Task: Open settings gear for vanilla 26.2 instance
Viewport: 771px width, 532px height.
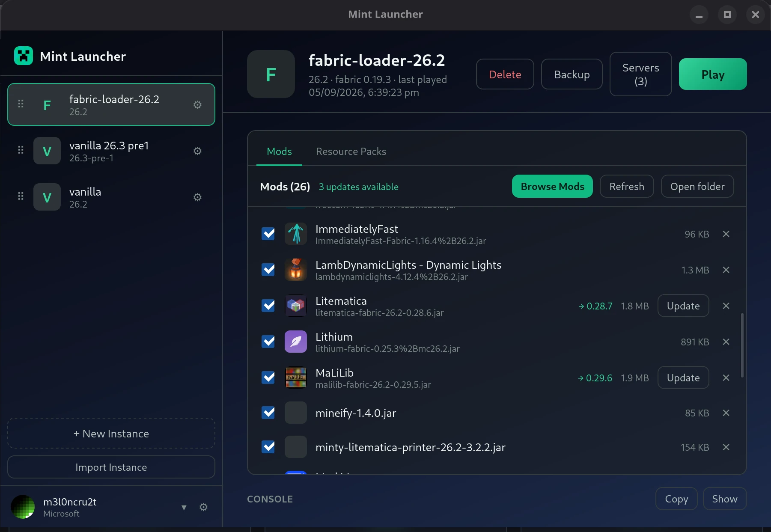Action: 197,197
